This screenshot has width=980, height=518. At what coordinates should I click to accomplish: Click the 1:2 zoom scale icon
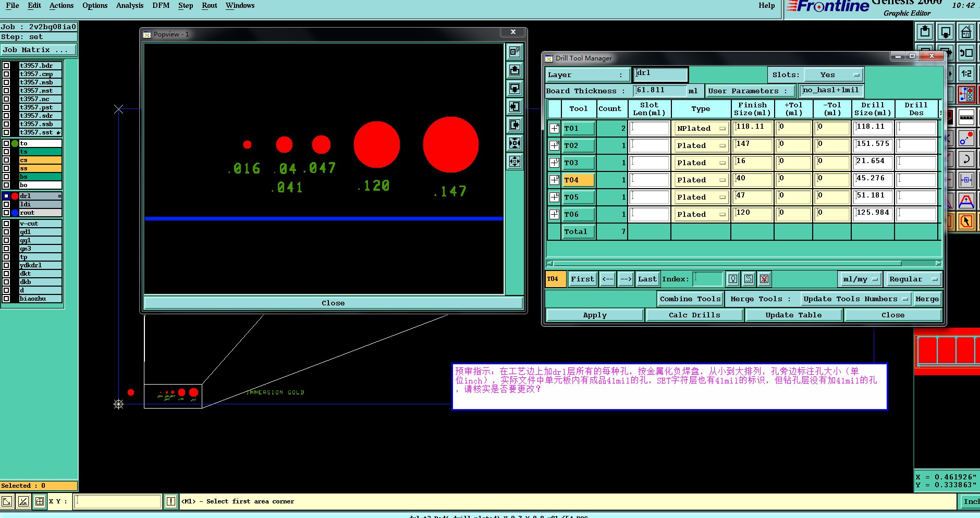click(x=966, y=73)
